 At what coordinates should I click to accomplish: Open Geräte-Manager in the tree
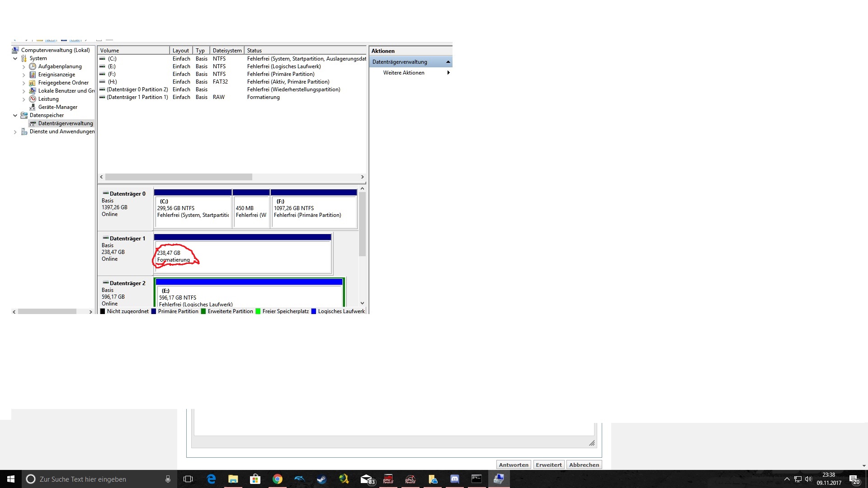(x=57, y=107)
